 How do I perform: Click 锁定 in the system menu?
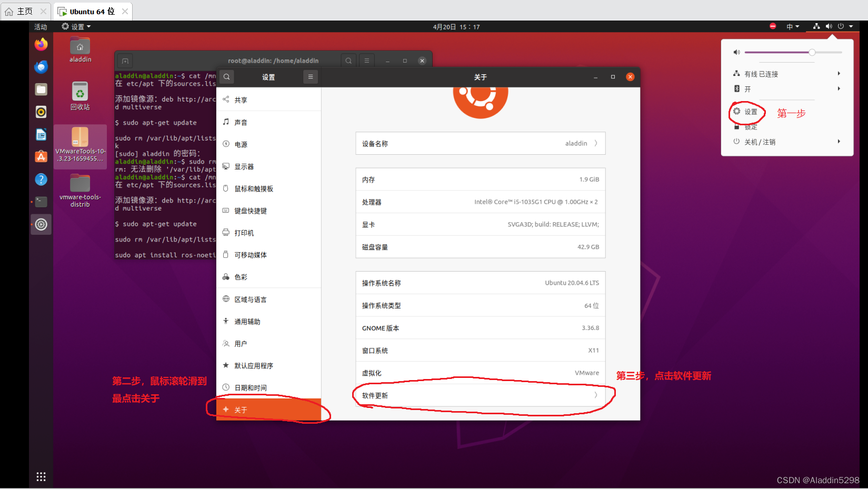pyautogui.click(x=750, y=127)
